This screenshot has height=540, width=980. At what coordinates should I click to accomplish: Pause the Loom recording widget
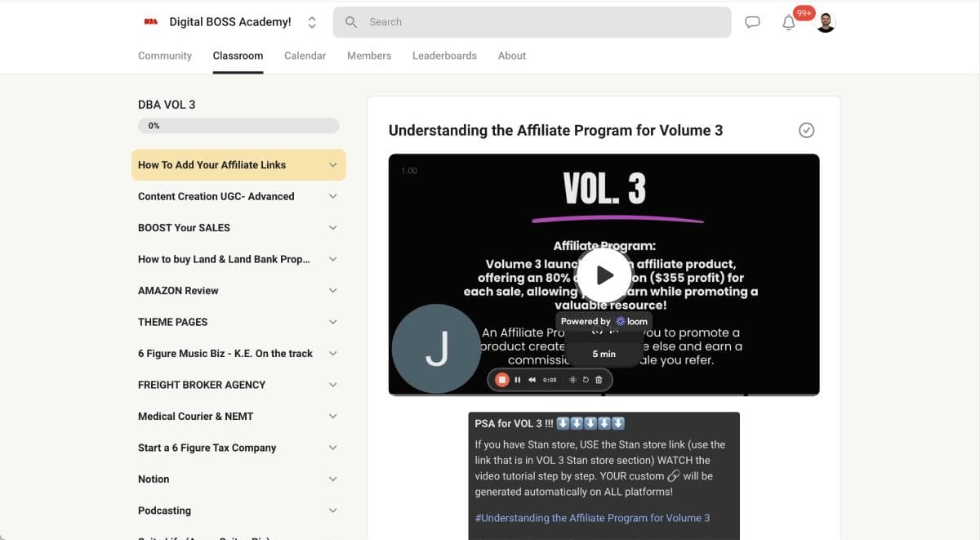point(518,379)
